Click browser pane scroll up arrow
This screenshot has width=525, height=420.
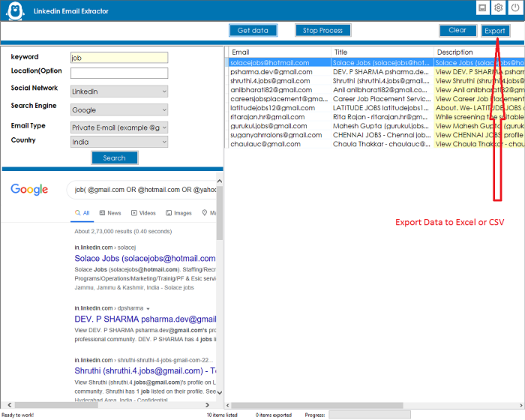point(220,181)
